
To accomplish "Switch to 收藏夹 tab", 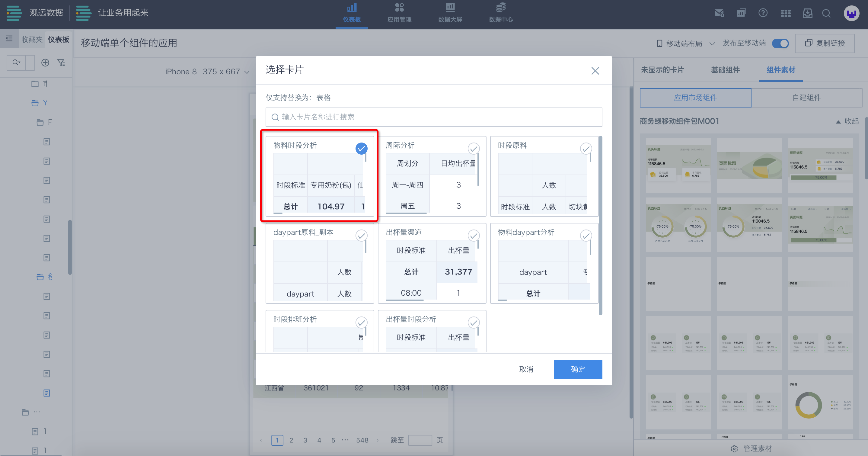I will pos(32,40).
